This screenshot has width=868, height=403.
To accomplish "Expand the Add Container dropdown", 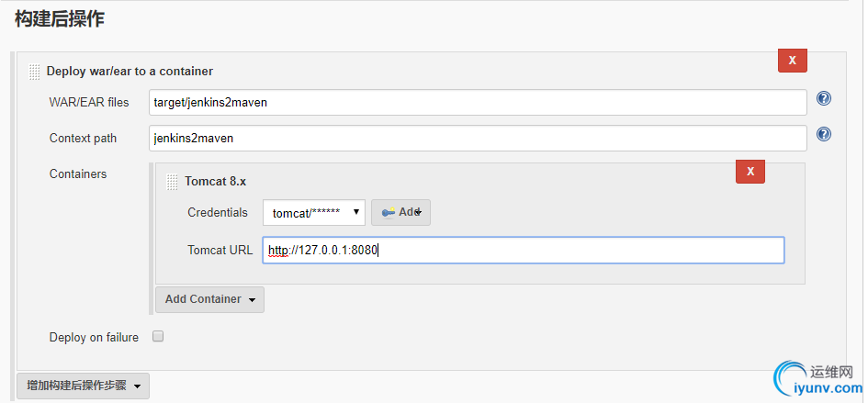I will tap(209, 299).
